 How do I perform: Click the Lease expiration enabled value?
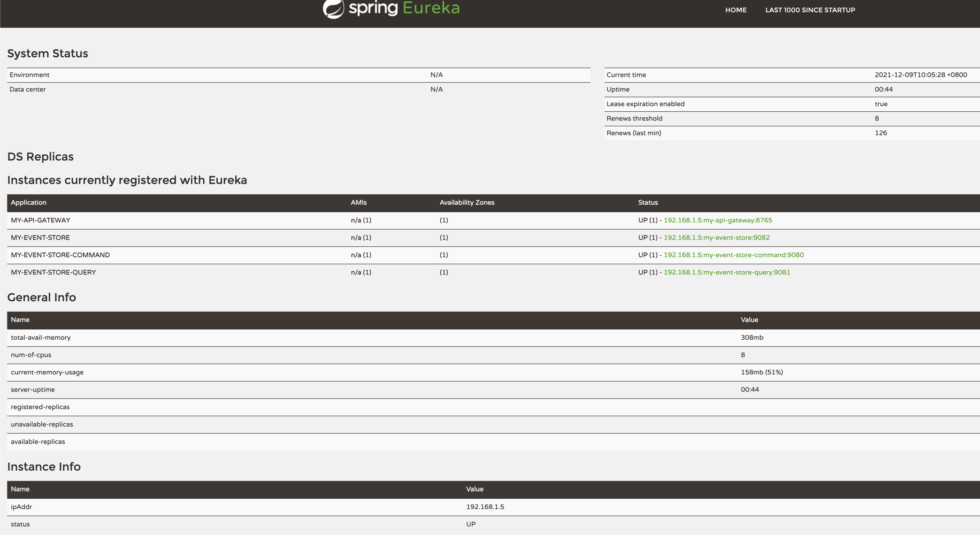(x=880, y=104)
